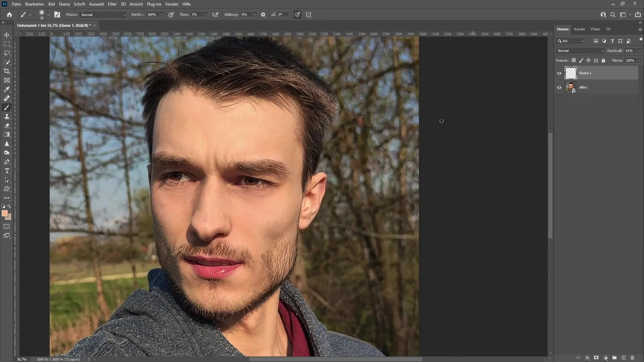This screenshot has height=362, width=644.
Task: Filter layers by text type
Action: click(x=612, y=41)
